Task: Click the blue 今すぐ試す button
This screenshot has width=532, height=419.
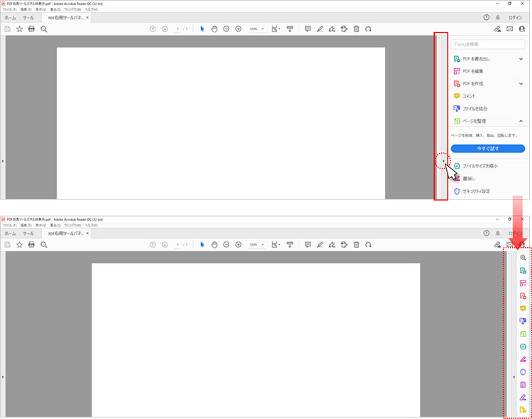Action: (488, 148)
